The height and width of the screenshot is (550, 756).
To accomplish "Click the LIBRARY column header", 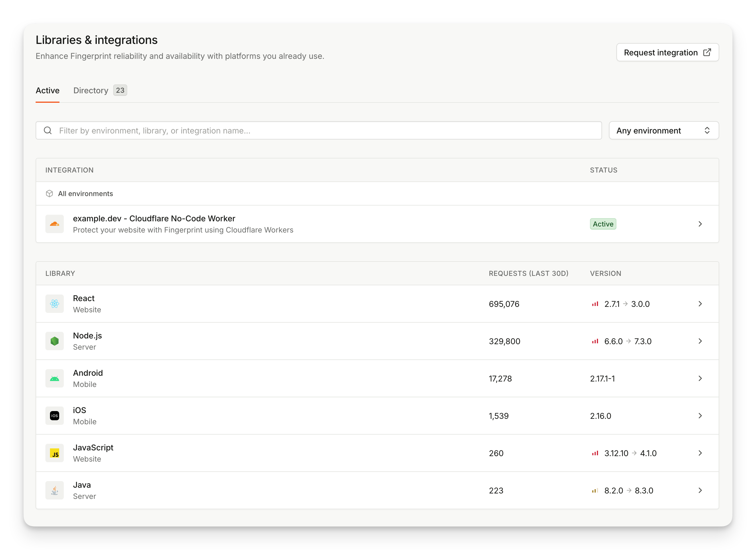I will 60,274.
